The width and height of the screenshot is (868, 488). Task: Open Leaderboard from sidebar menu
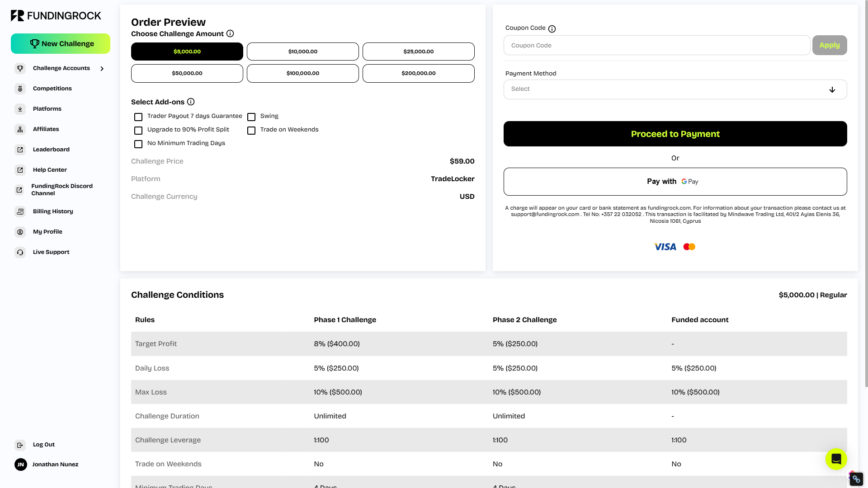tap(51, 150)
